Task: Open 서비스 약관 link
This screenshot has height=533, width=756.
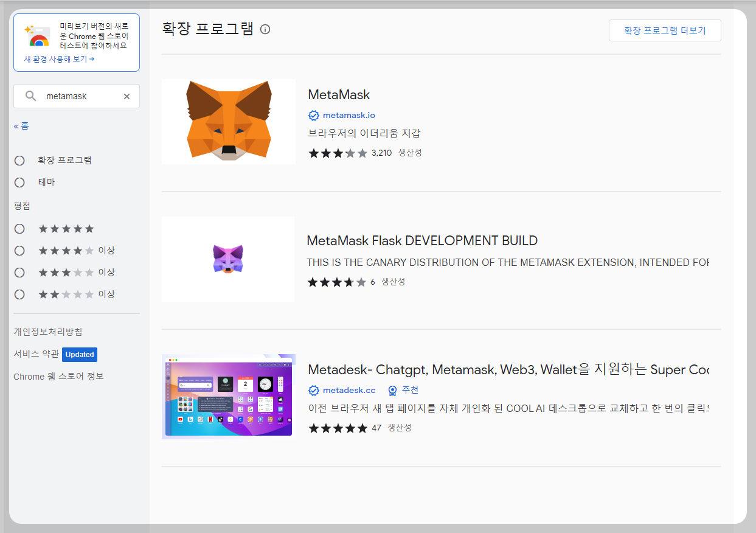Action: [x=36, y=354]
